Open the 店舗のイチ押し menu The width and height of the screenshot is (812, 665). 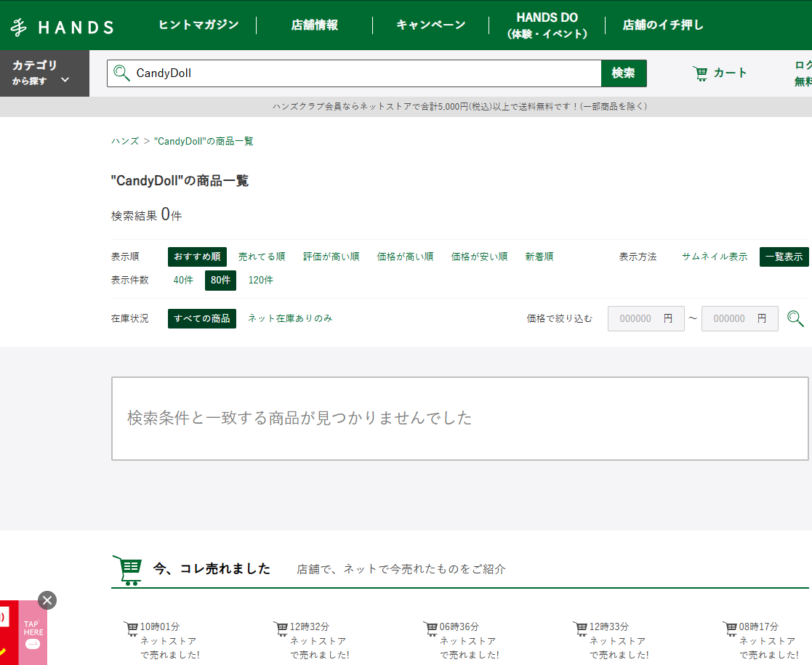pos(663,25)
